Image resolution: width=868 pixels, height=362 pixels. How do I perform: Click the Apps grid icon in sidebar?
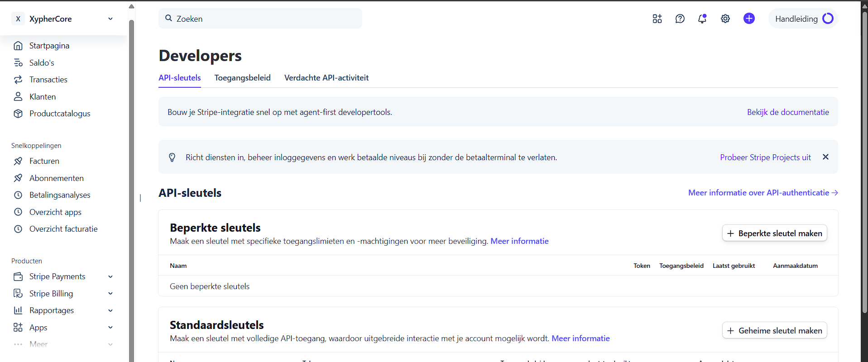(x=18, y=327)
